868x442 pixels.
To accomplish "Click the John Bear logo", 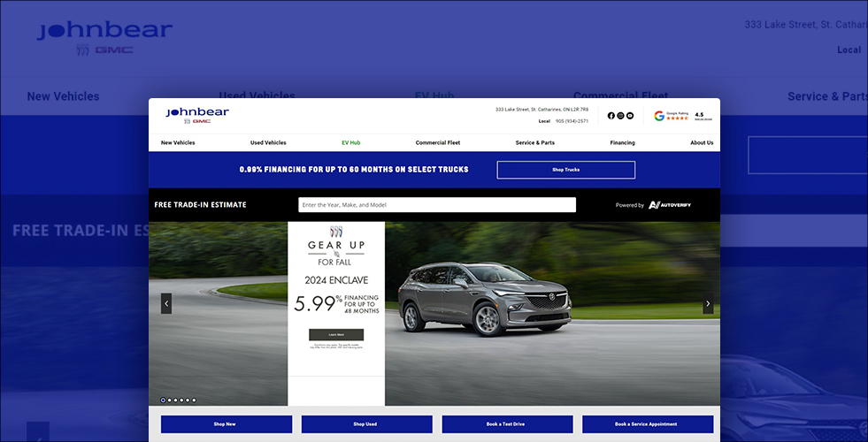I will click(x=196, y=115).
